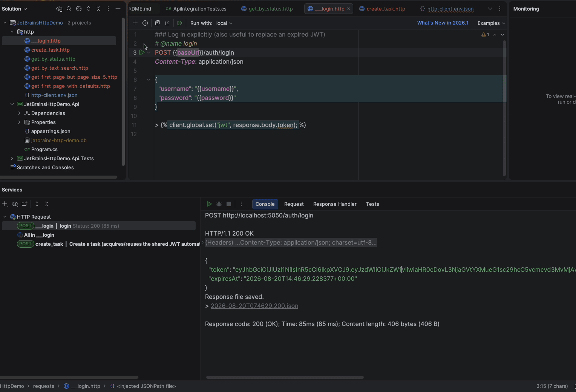Add a new HTTP request with plus icon

click(x=135, y=23)
